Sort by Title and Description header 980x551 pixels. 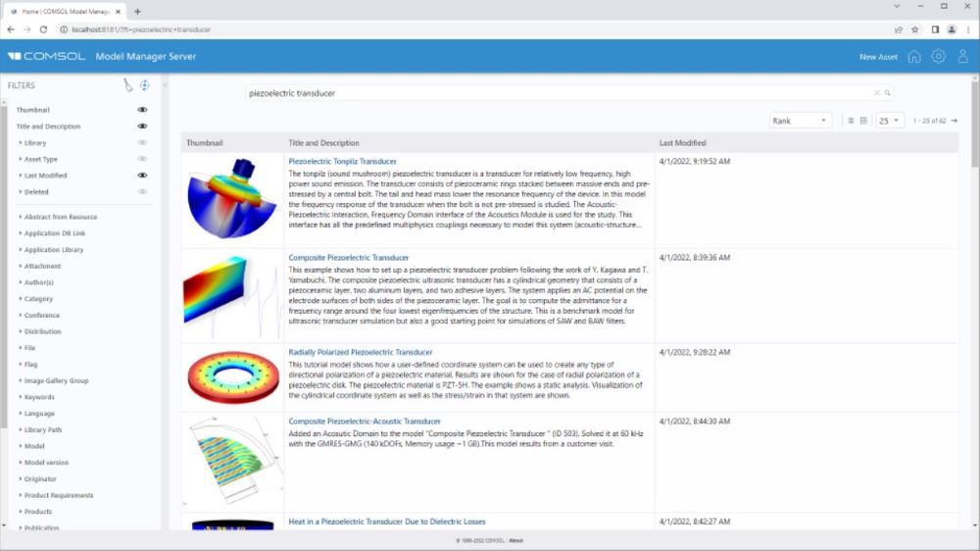coord(323,142)
